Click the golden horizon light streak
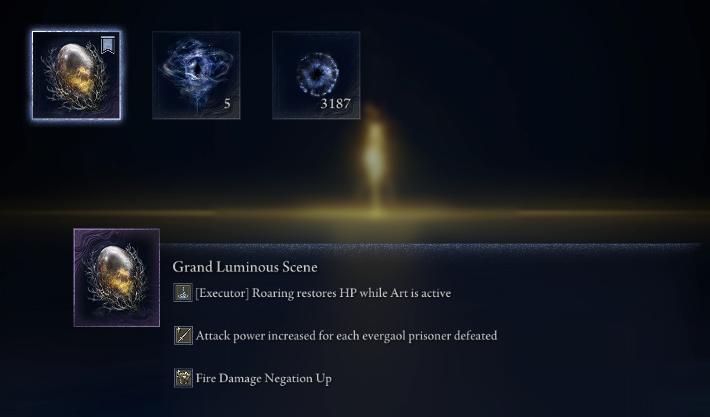 click(355, 213)
